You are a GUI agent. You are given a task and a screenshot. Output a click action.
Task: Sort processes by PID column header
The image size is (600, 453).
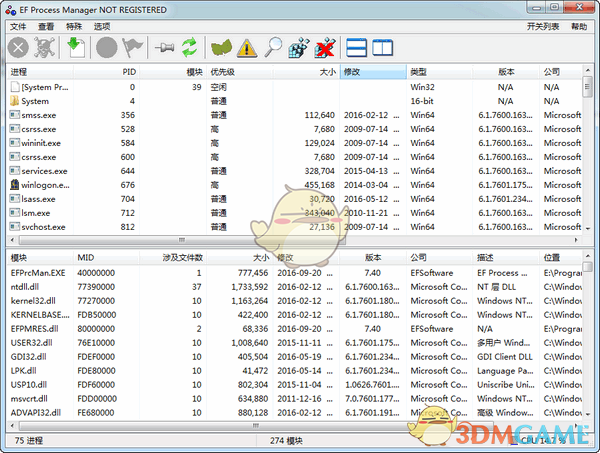106,72
